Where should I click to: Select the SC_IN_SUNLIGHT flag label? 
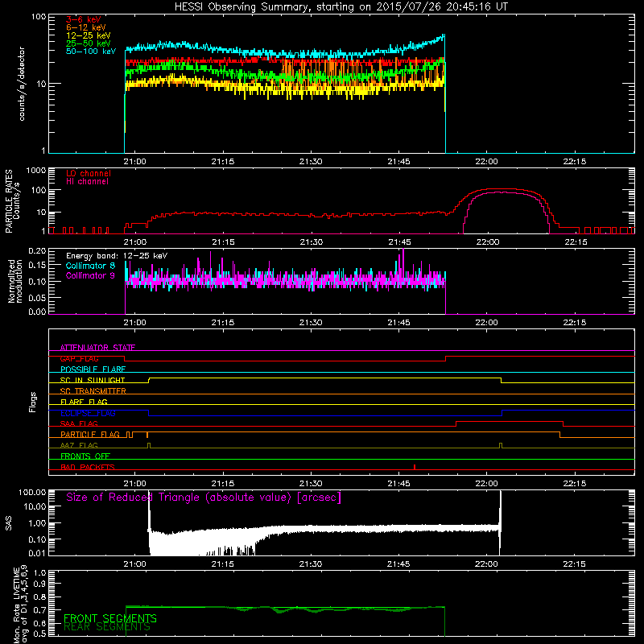[93, 380]
